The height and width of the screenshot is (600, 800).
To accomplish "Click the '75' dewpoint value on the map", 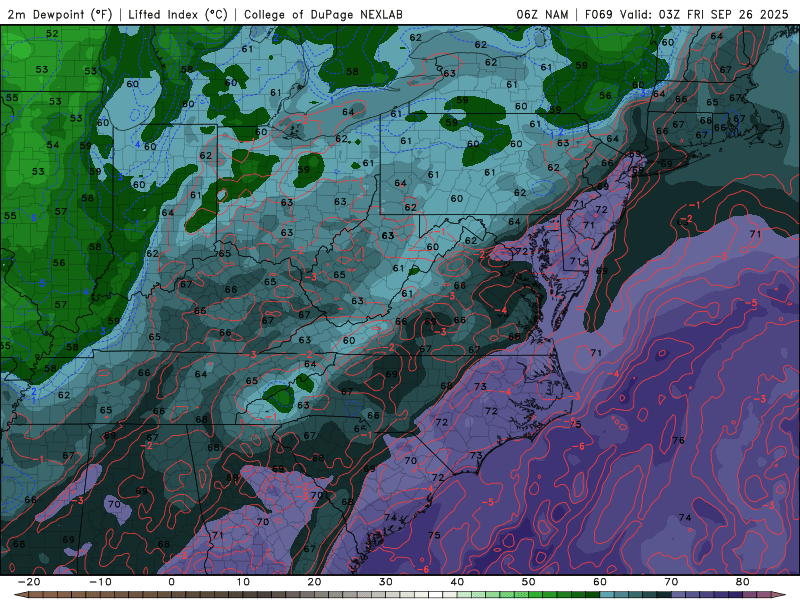I will 434,535.
